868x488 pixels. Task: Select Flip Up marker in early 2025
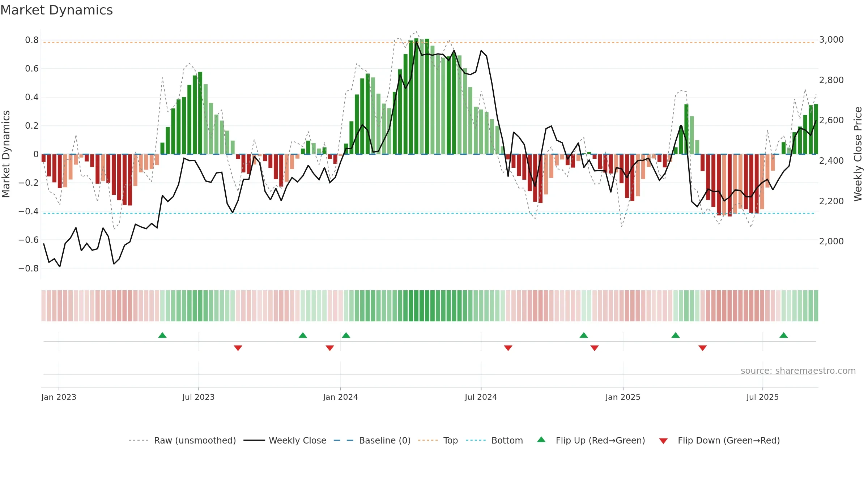[x=676, y=335]
